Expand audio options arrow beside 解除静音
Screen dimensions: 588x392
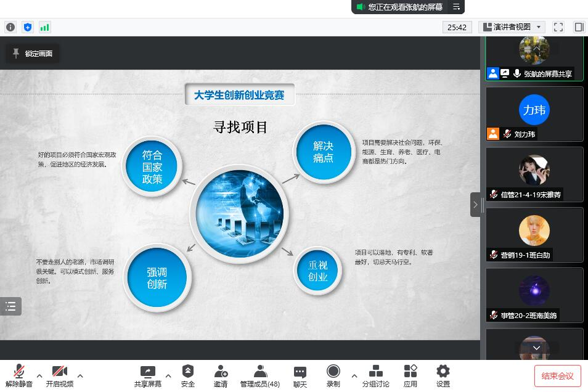pos(39,375)
